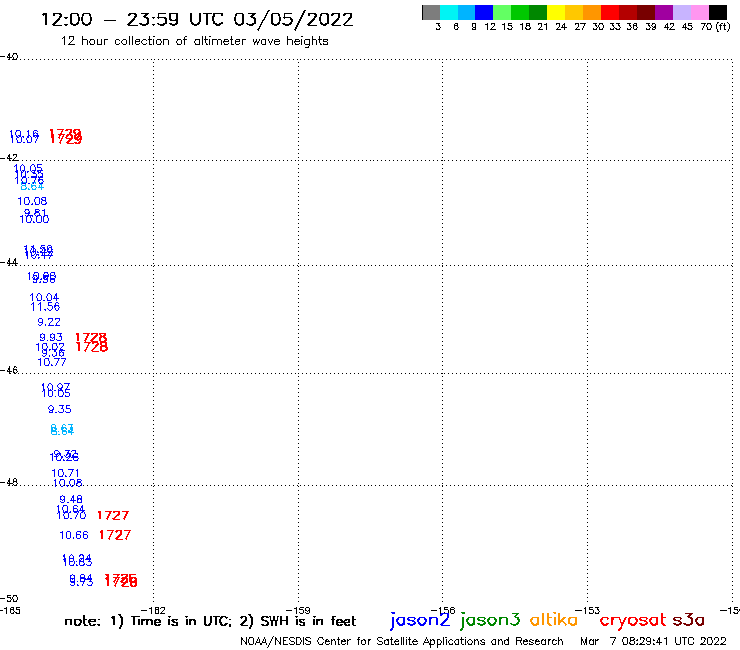Click the dark red 's3a' satellite label
Image resolution: width=740 pixels, height=650 pixels.
(688, 620)
